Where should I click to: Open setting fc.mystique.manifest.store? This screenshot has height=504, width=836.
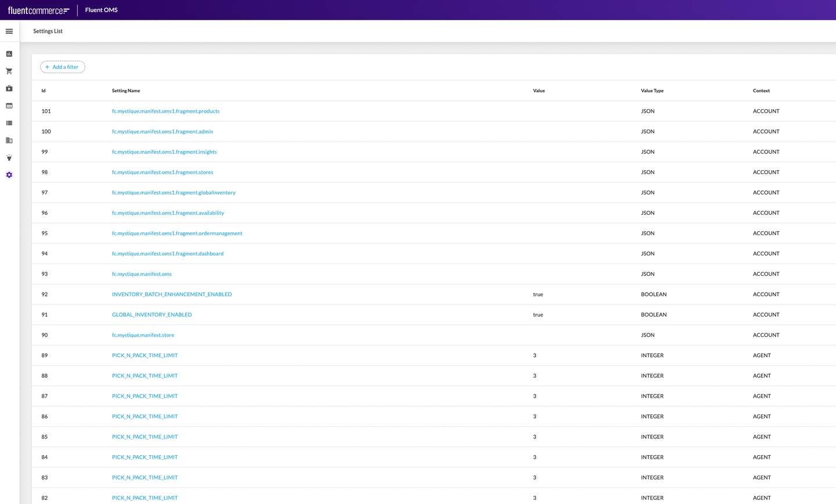[143, 334]
